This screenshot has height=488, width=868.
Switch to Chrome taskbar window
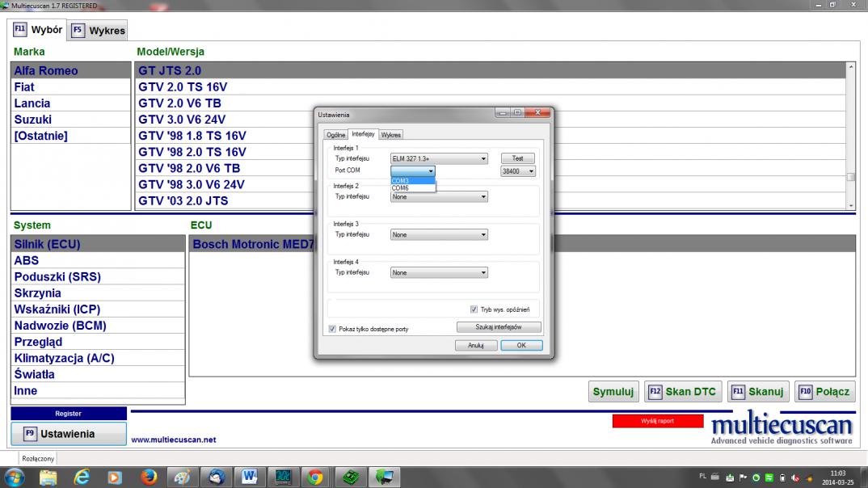[315, 477]
